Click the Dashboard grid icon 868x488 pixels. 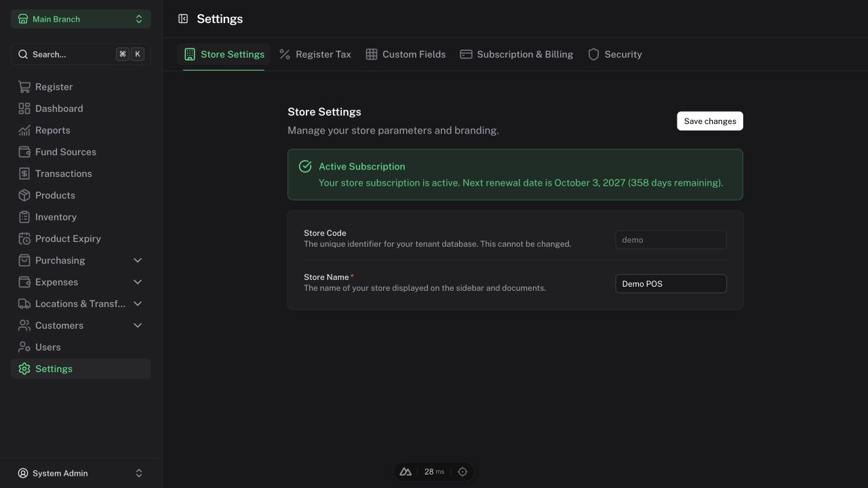tap(24, 108)
